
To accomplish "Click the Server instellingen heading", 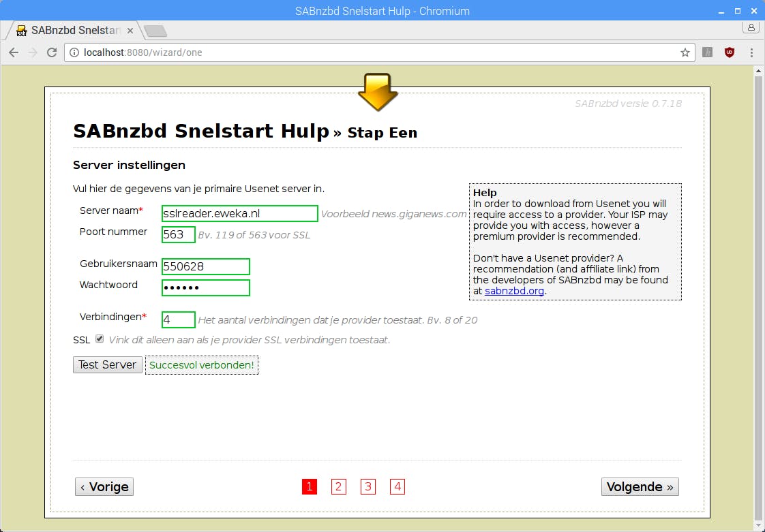I will click(129, 166).
